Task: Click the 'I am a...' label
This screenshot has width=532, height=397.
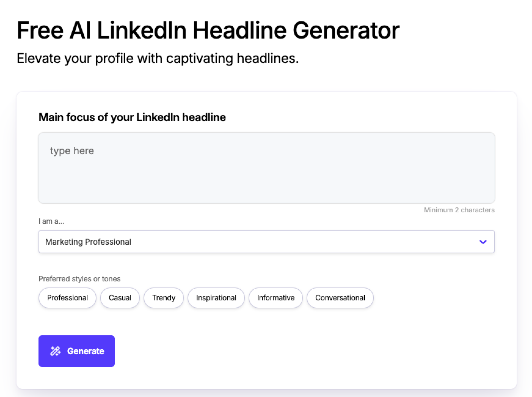Action: 51,221
